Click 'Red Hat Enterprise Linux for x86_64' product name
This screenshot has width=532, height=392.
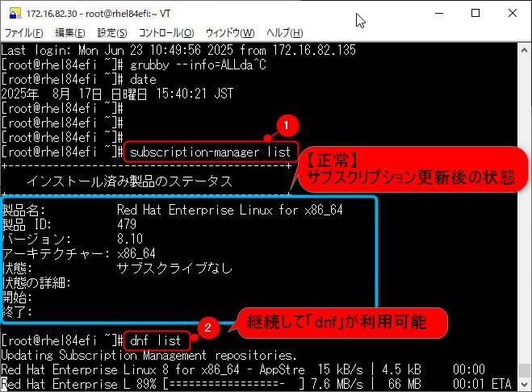pos(230,210)
